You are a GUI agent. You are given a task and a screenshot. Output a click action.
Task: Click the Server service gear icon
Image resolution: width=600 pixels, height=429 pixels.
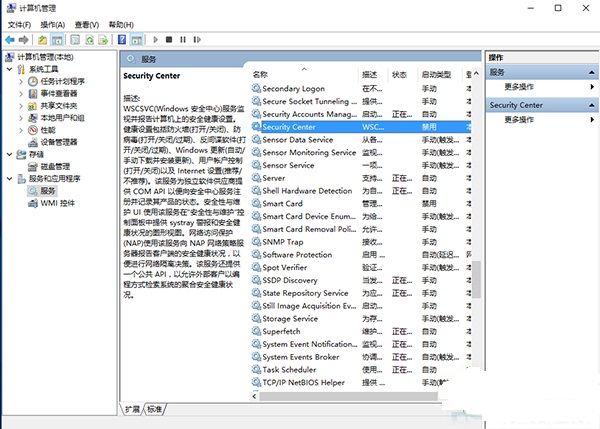click(256, 178)
